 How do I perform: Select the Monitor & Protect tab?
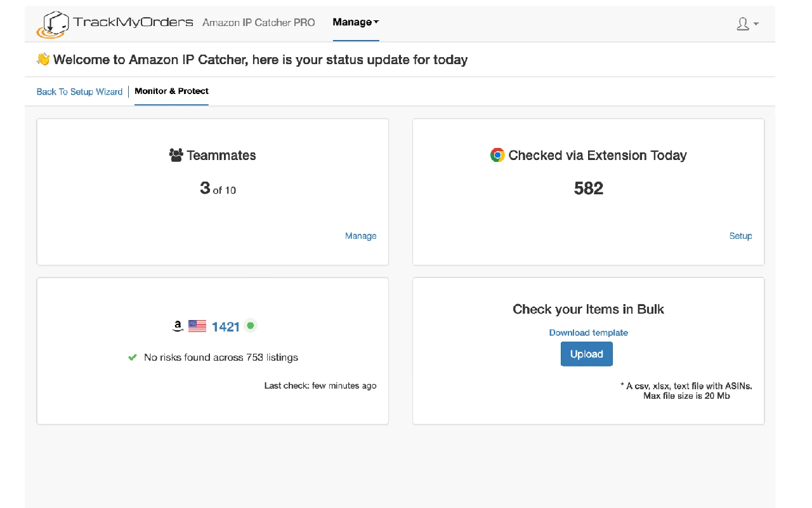click(x=171, y=91)
